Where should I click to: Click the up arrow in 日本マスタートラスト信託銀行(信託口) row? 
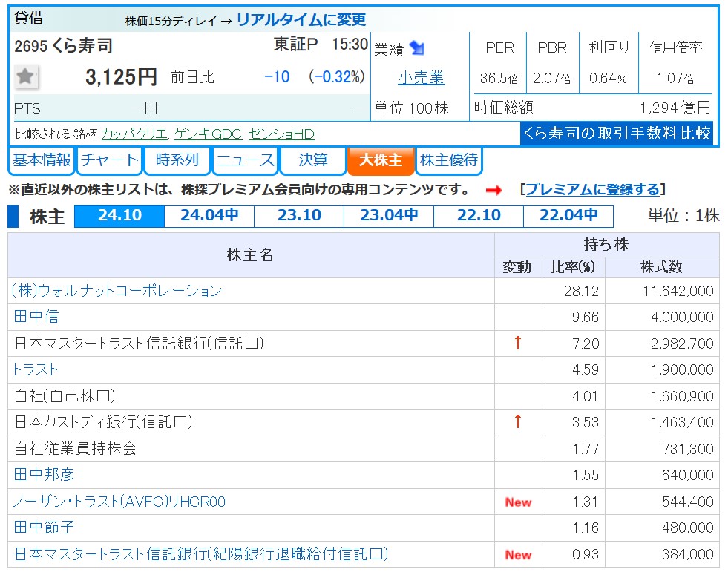tap(518, 343)
